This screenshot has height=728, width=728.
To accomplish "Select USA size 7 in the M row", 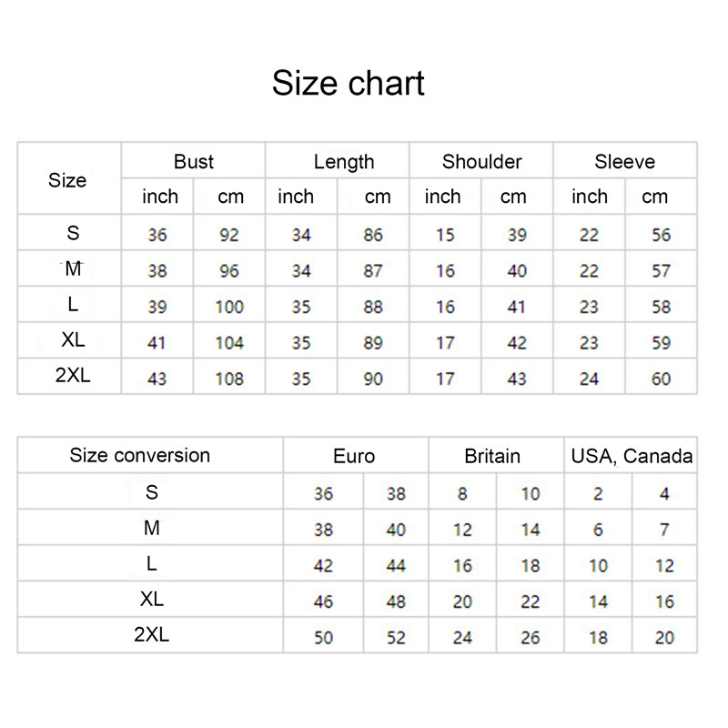I will (x=665, y=530).
